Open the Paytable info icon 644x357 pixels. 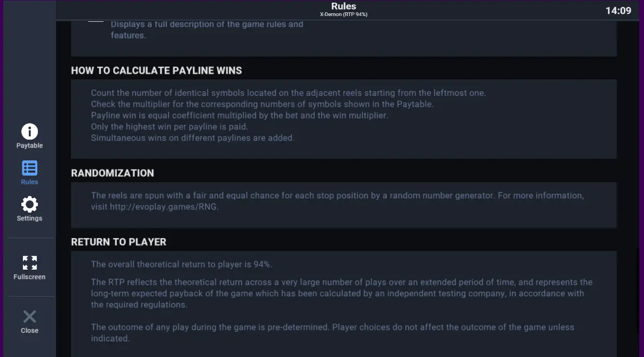click(x=29, y=131)
